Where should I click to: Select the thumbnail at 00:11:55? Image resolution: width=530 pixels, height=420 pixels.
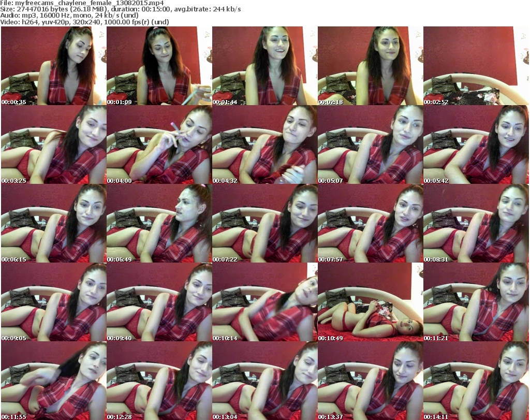pos(54,381)
